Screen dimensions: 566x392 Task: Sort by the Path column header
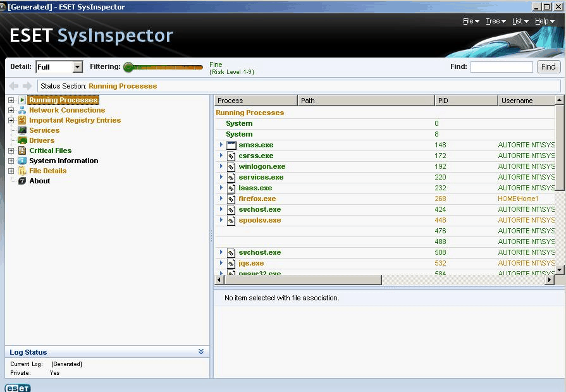point(366,101)
